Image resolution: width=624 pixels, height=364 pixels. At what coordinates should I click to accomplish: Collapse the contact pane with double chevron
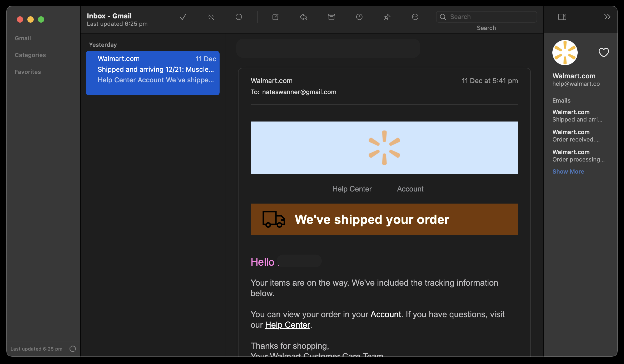(607, 17)
